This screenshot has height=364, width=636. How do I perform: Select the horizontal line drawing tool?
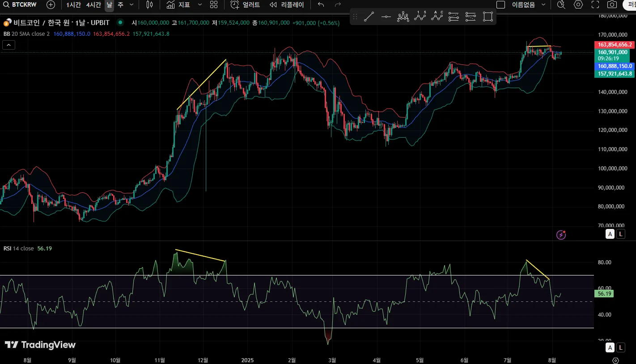386,17
